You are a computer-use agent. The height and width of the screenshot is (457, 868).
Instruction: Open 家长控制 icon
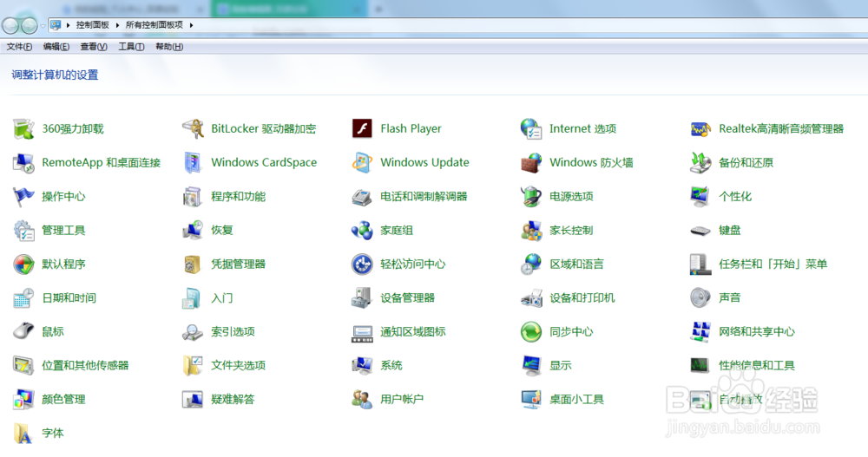tap(531, 230)
